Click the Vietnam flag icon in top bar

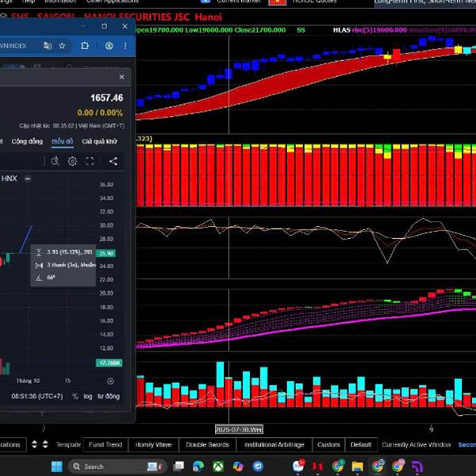point(277,2)
